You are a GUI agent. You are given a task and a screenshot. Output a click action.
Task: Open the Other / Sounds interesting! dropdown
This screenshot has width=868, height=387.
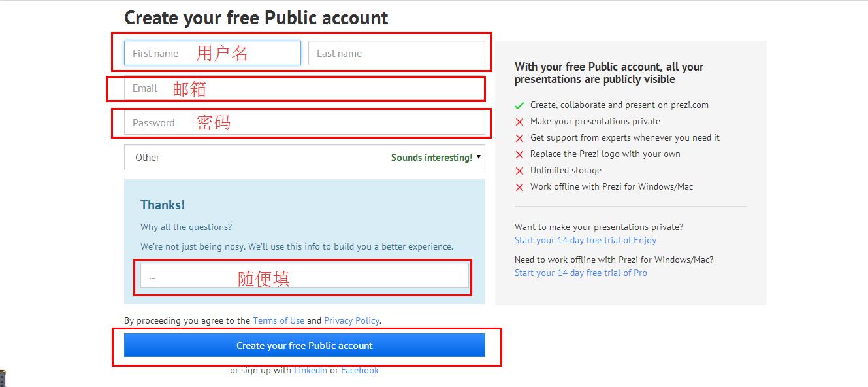pos(304,157)
